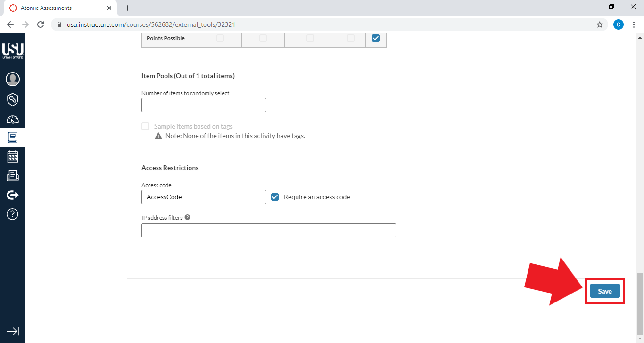Expand the navigation with bottom arrow icon

coord(13,331)
